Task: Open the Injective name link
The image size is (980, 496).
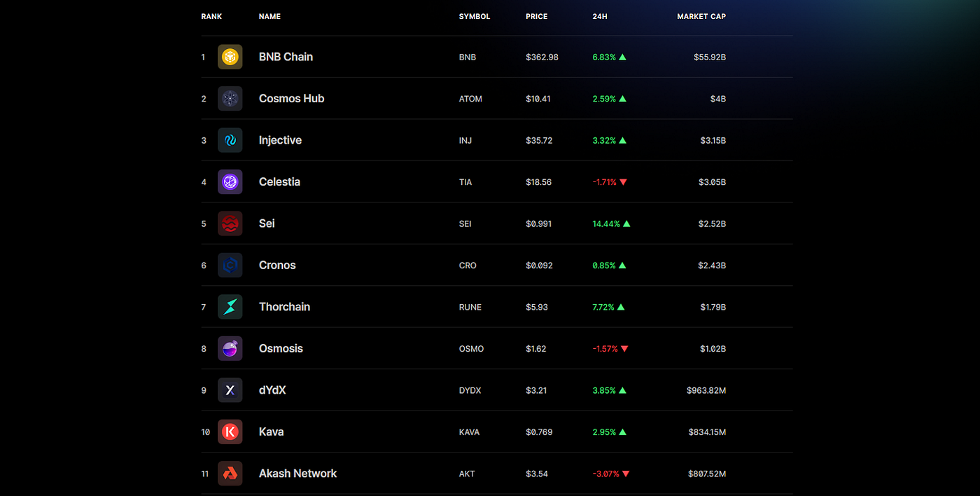Action: pyautogui.click(x=280, y=140)
